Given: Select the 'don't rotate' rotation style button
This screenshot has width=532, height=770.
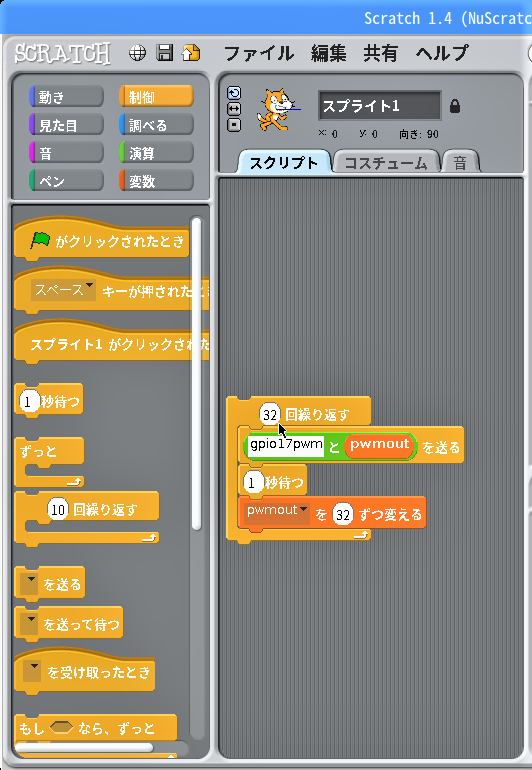Looking at the screenshot, I should 234,125.
